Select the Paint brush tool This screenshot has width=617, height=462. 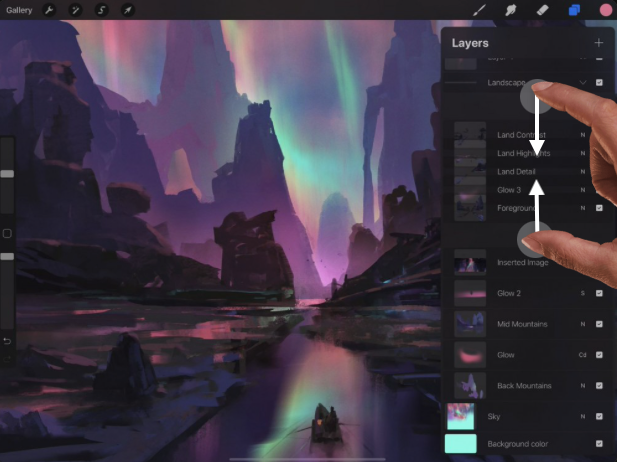coord(479,10)
